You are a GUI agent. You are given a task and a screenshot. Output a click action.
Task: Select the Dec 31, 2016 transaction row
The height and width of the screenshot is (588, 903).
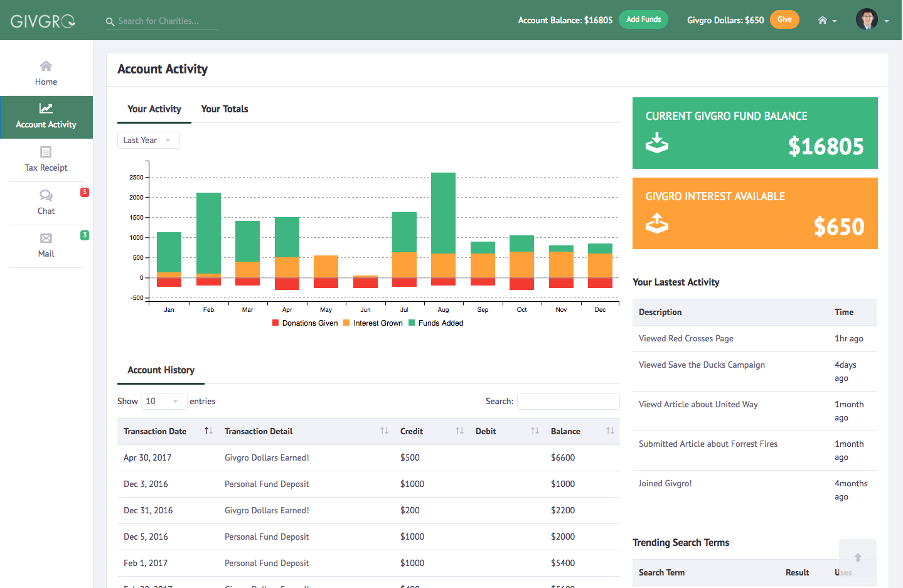click(x=368, y=510)
